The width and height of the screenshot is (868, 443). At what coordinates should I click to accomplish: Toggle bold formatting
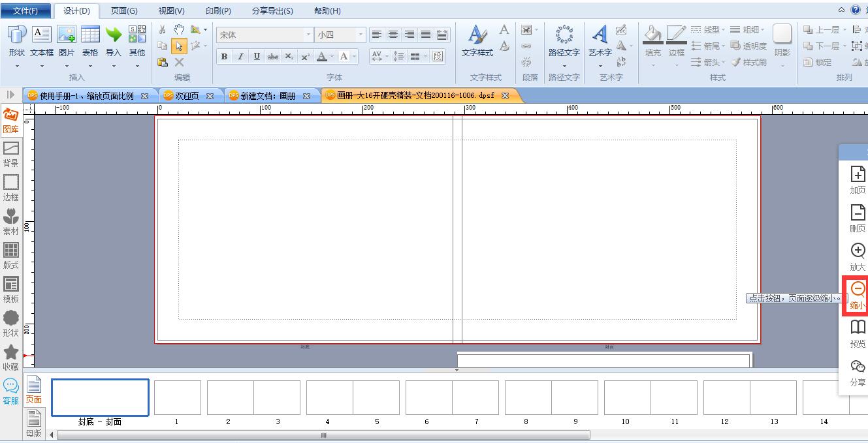(224, 57)
